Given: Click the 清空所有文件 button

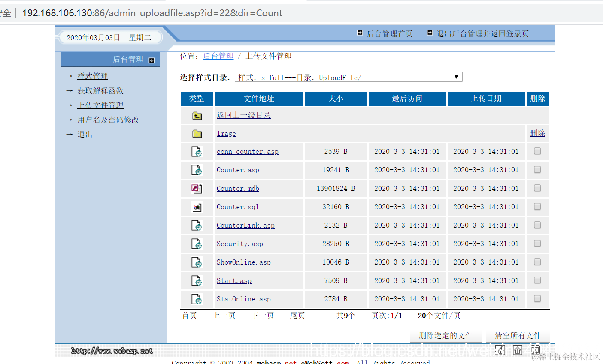Looking at the screenshot, I should coord(518,336).
